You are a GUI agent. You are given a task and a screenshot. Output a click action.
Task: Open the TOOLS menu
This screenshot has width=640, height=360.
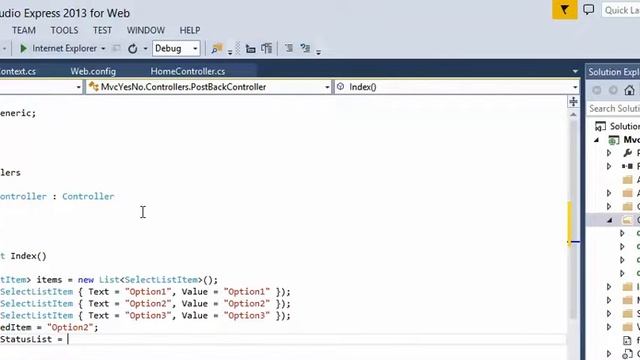pyautogui.click(x=64, y=31)
